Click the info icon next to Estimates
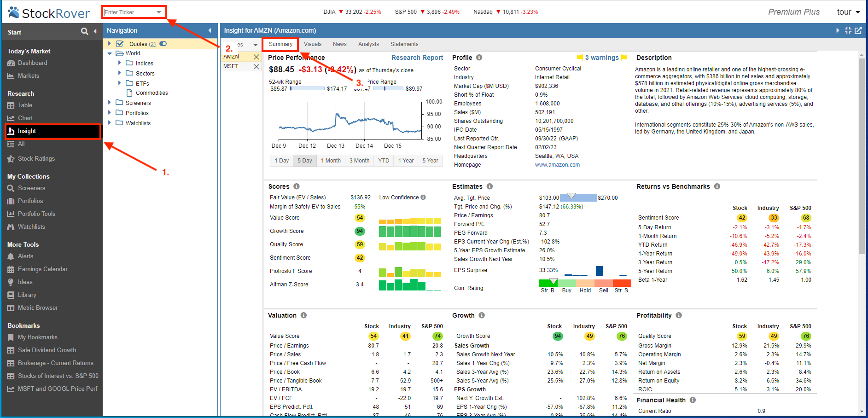The image size is (868, 418). point(489,186)
